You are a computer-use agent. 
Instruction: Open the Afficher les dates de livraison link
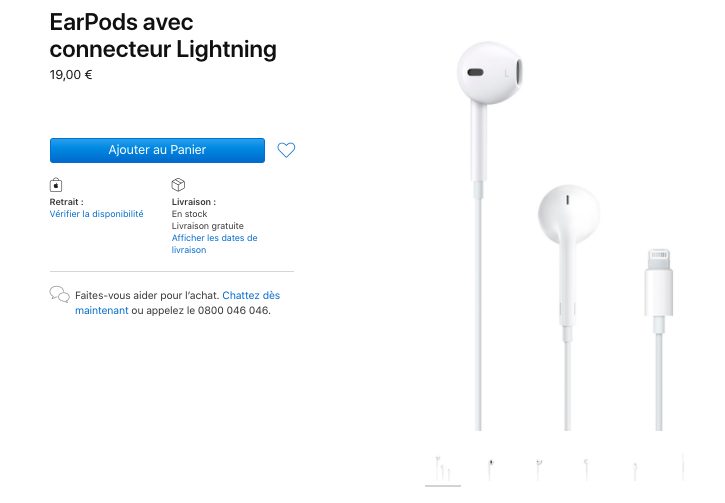coord(215,244)
